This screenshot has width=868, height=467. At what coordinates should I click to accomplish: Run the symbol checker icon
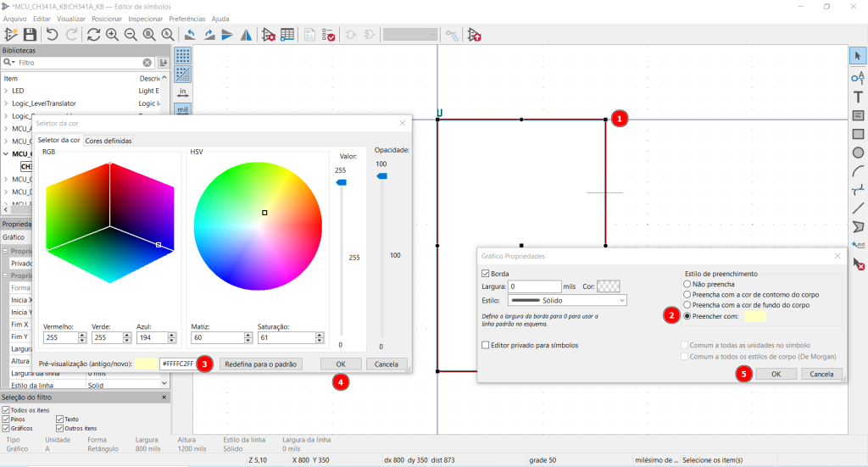(328, 35)
